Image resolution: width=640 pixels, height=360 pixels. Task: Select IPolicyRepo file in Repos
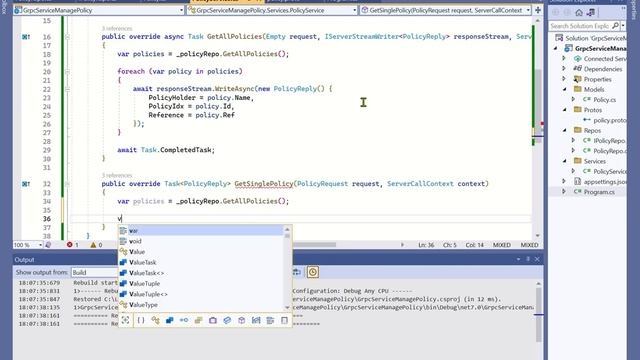[x=609, y=140]
